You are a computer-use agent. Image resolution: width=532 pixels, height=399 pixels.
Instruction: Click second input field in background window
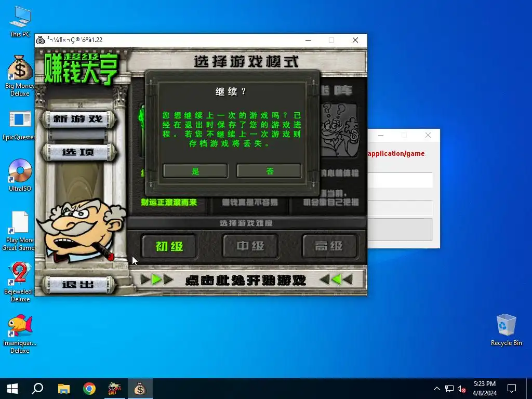tap(401, 208)
